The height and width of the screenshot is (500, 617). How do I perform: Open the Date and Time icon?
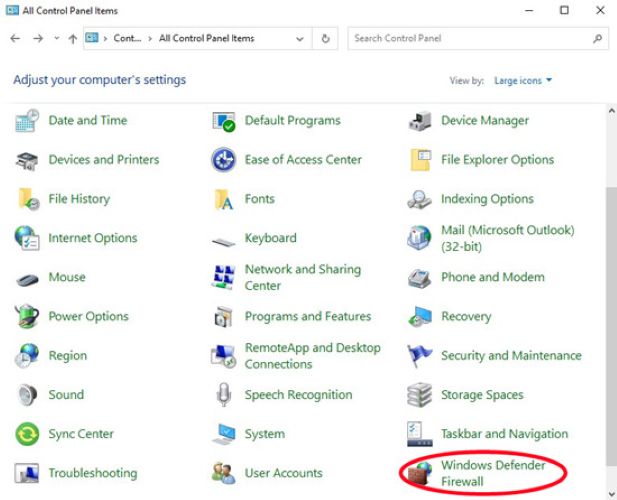pyautogui.click(x=27, y=120)
